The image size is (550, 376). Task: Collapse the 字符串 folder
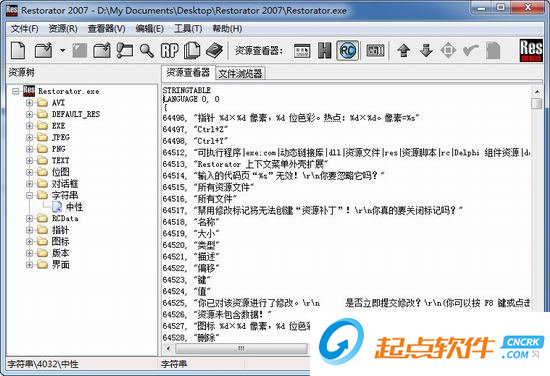[x=29, y=195]
